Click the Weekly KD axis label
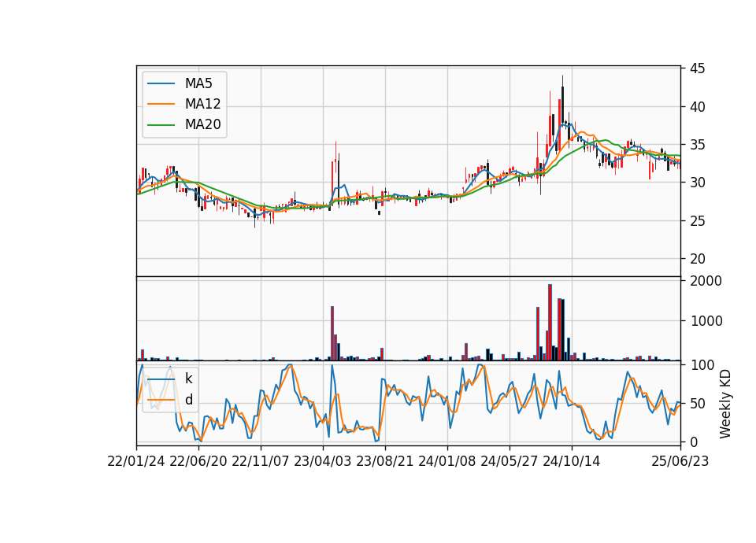The width and height of the screenshot is (756, 543). point(725,404)
